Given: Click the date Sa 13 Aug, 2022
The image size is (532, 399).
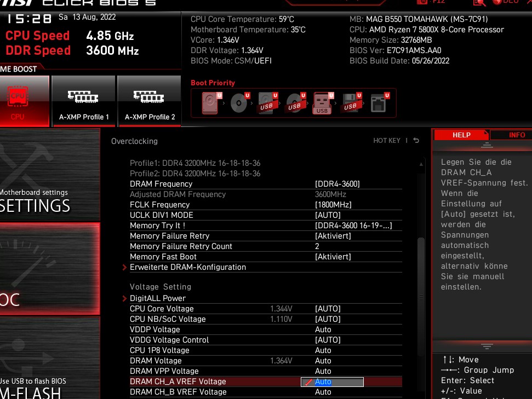Looking at the screenshot, I should [x=87, y=17].
